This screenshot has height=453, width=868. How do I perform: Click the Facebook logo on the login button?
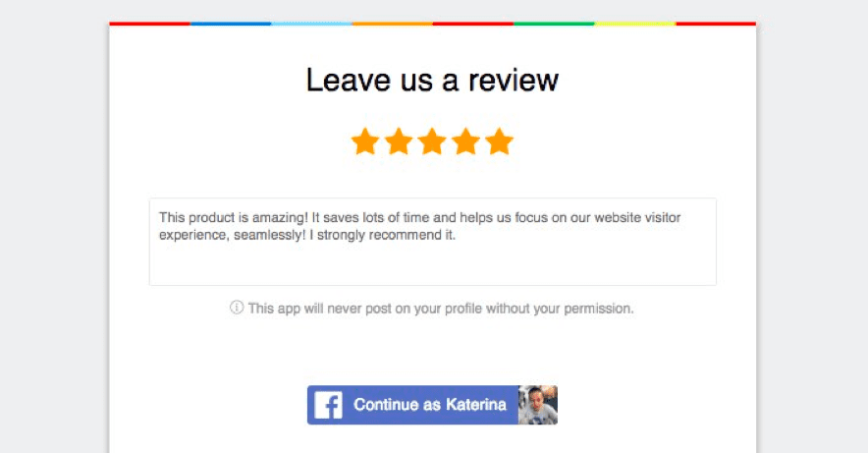tap(328, 405)
